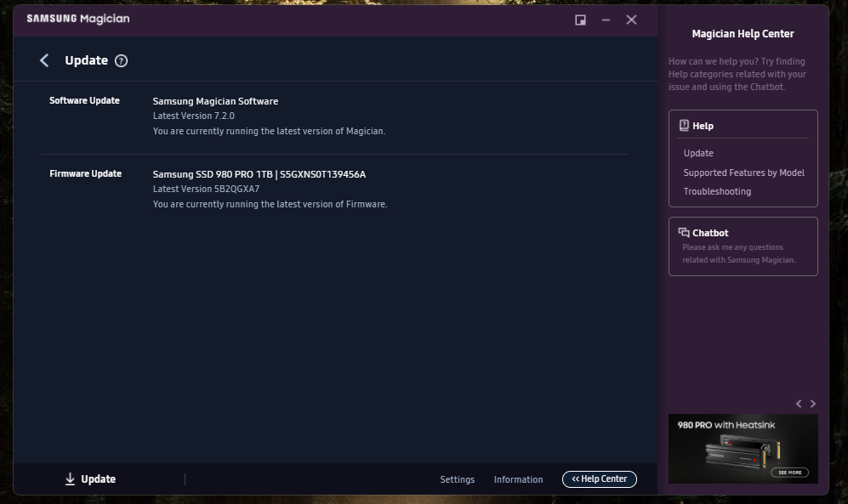Open help tooltip next to Update title
Viewport: 848px width, 504px height.
[121, 61]
